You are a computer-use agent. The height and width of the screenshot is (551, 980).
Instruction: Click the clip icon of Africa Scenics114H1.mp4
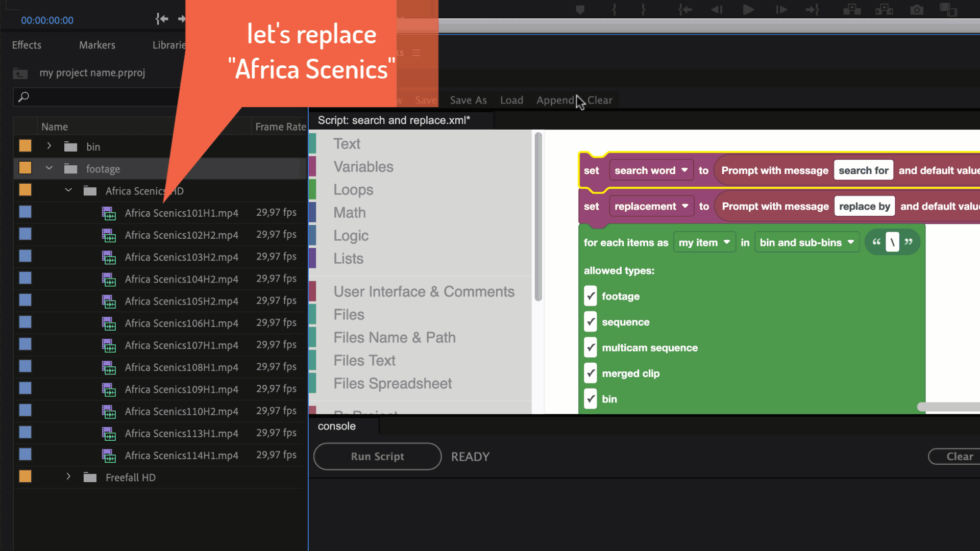pyautogui.click(x=109, y=456)
